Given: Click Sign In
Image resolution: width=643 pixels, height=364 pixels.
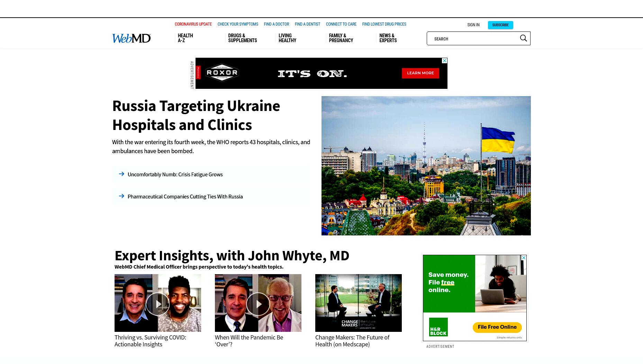Looking at the screenshot, I should click(x=473, y=25).
